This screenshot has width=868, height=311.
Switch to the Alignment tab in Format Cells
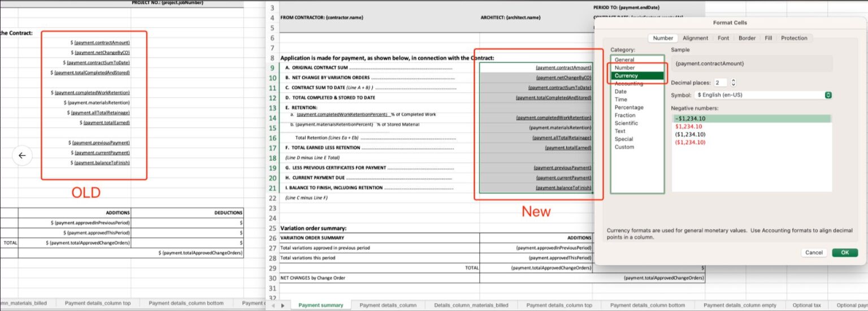[695, 38]
